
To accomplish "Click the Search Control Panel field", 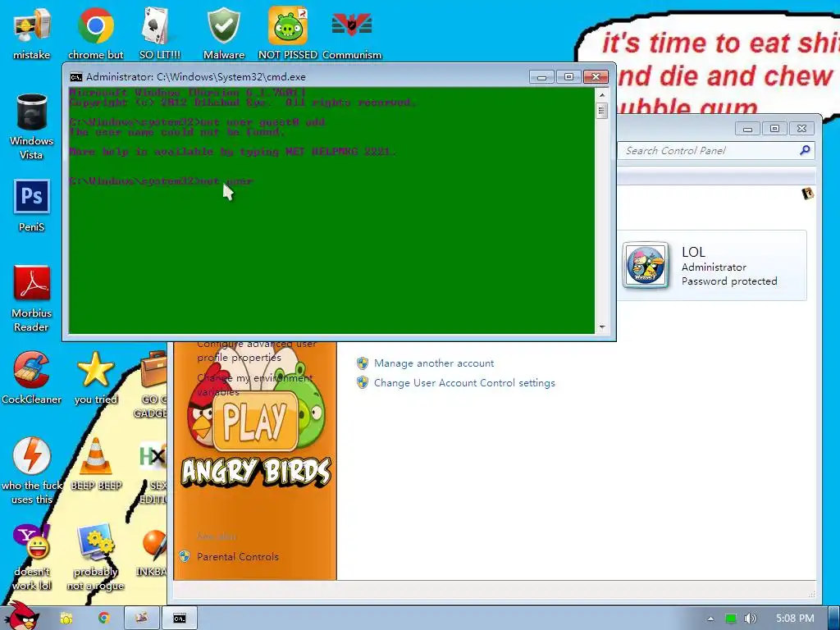I will [715, 151].
